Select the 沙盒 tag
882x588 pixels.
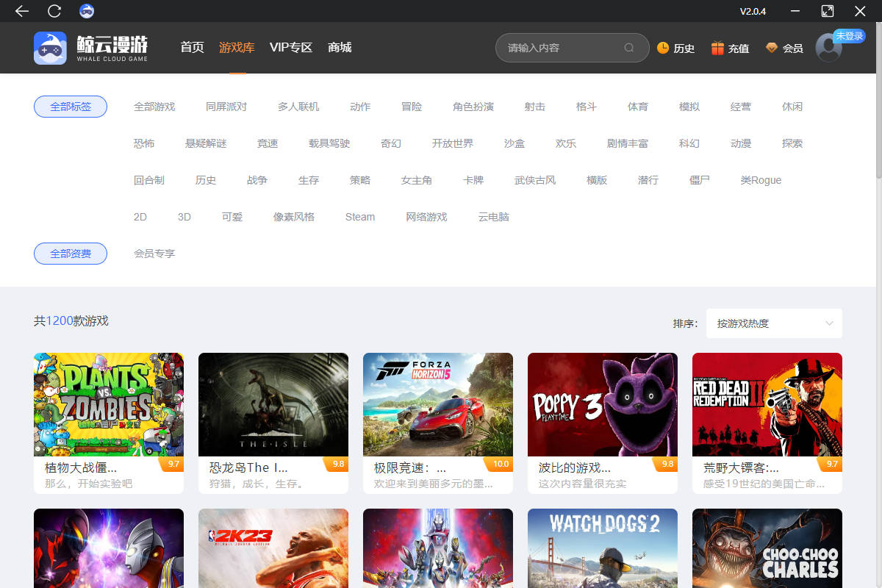pos(514,143)
